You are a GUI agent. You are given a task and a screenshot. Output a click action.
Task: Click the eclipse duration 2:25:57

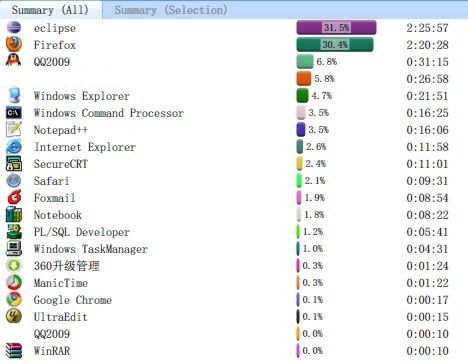click(x=427, y=28)
